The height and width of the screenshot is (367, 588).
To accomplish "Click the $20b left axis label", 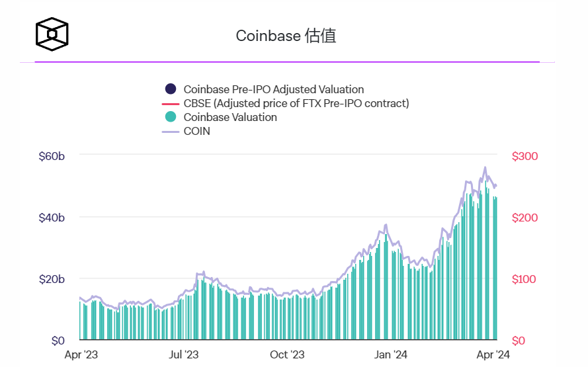I will 52,279.
